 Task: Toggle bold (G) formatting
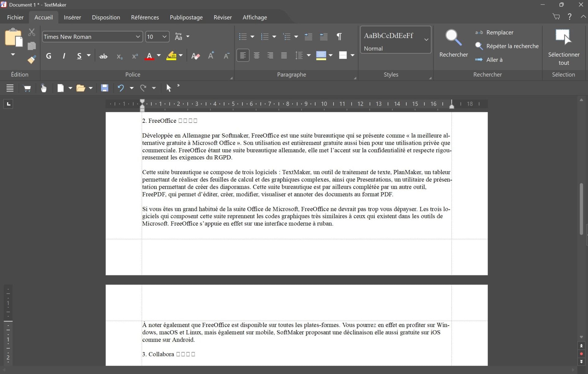48,56
